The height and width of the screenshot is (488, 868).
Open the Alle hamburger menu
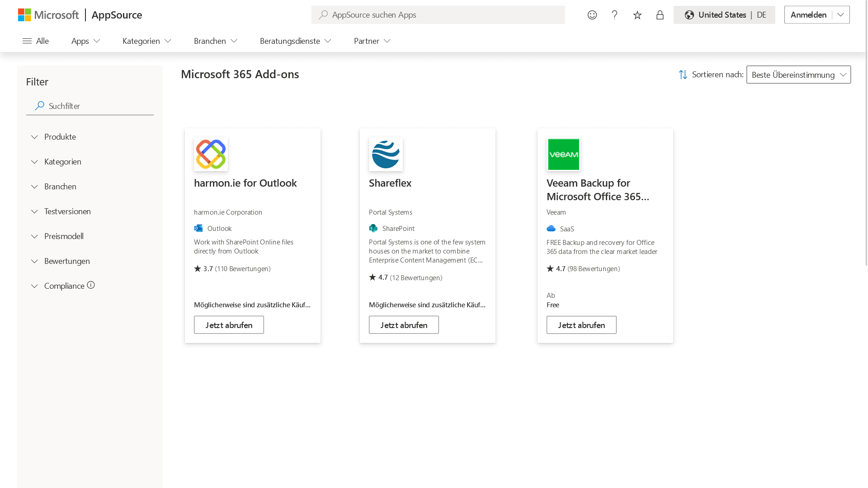[x=36, y=41]
